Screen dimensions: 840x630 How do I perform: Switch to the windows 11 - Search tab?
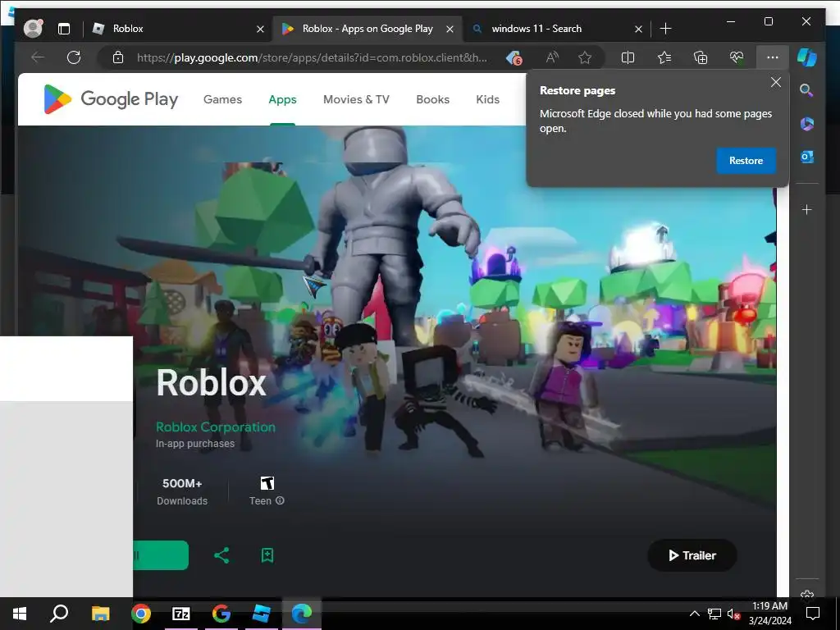pyautogui.click(x=556, y=29)
